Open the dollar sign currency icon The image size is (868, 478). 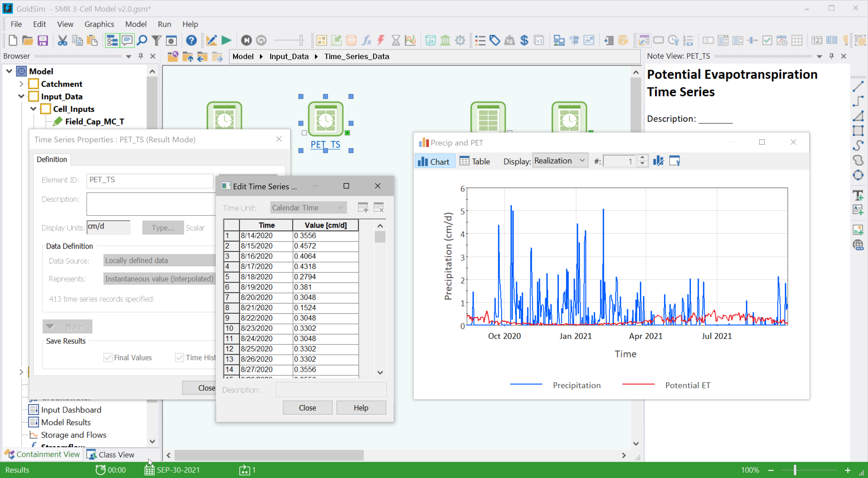coord(524,41)
